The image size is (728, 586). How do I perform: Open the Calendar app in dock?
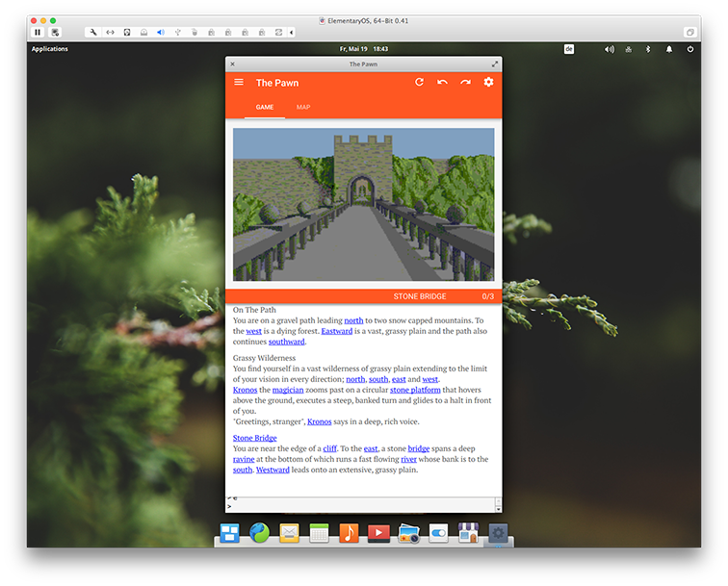pyautogui.click(x=319, y=533)
